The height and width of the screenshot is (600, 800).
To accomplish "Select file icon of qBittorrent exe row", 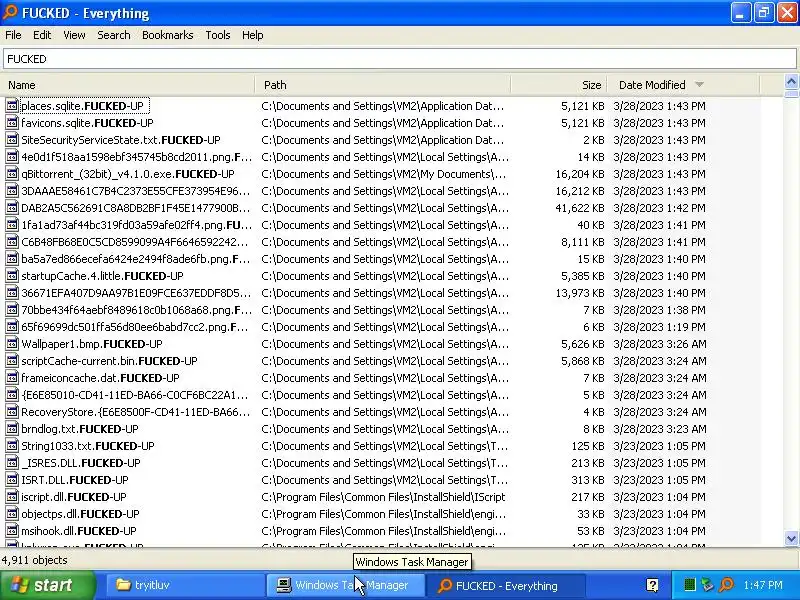I will [12, 174].
